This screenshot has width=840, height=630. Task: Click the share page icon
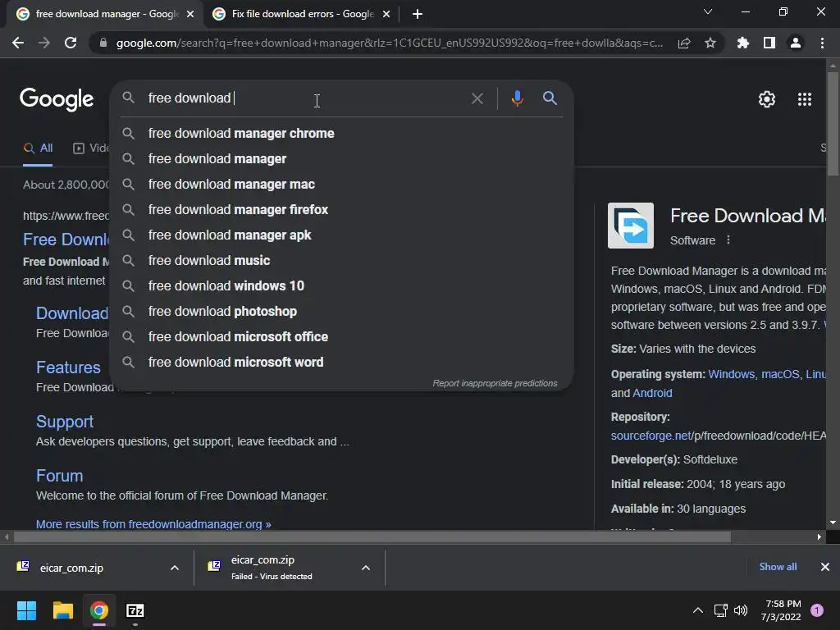[683, 43]
